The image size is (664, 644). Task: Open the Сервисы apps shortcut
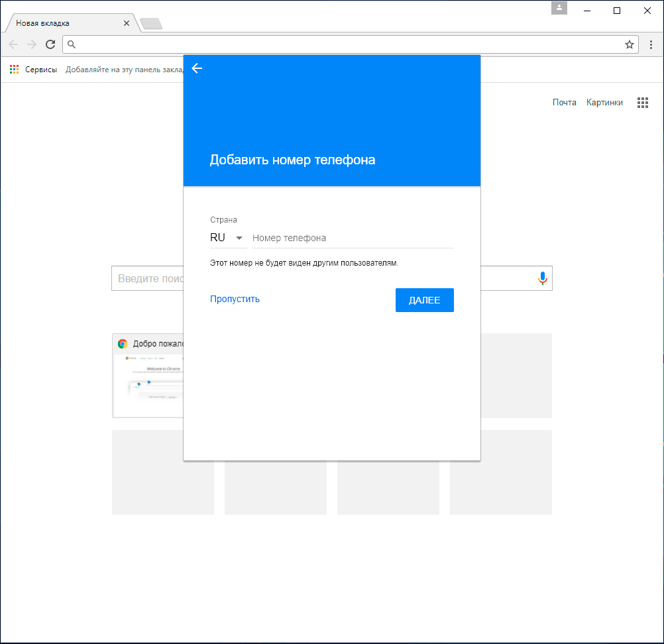click(33, 70)
